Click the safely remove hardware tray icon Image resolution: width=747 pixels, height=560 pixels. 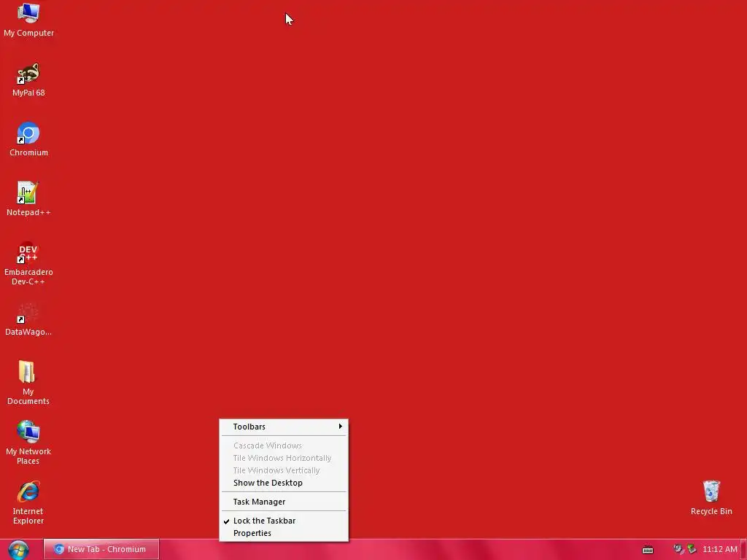click(692, 550)
